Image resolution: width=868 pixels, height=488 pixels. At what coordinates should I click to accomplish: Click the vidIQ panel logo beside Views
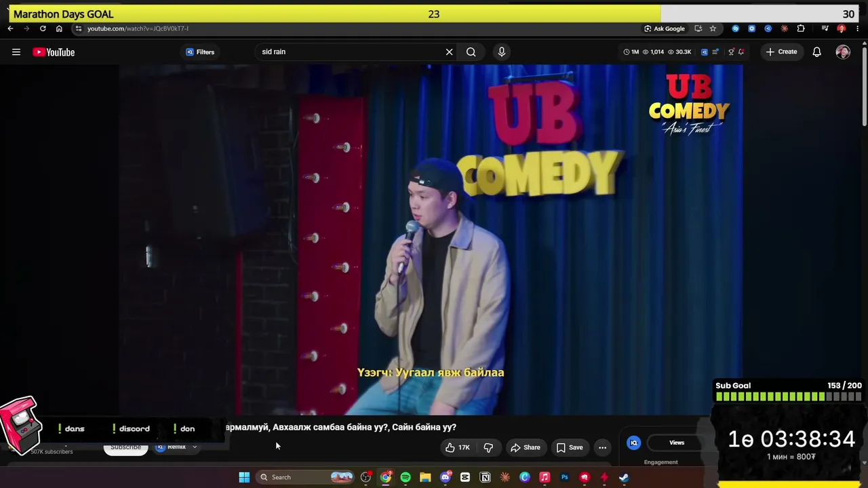(x=633, y=443)
